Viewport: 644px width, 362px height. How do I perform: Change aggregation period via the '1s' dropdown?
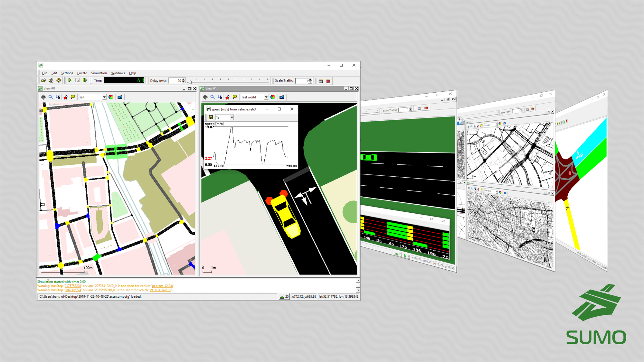pos(224,117)
